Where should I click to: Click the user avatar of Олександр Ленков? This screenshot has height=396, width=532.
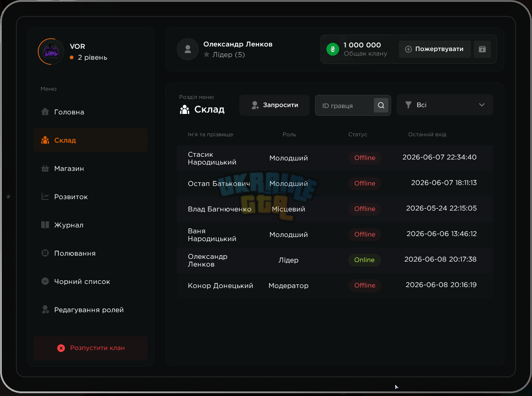pyautogui.click(x=188, y=50)
